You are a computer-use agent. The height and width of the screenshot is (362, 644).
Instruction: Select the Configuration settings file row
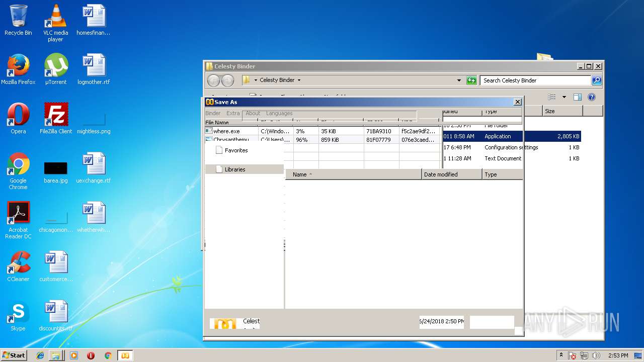512,147
